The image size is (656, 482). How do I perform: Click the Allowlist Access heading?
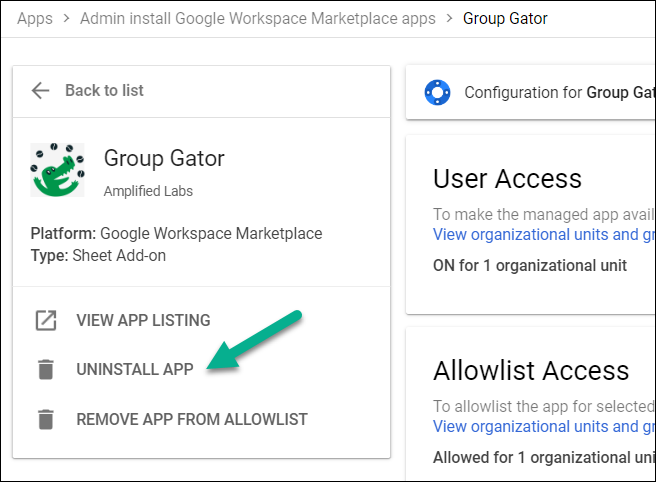[x=531, y=371]
